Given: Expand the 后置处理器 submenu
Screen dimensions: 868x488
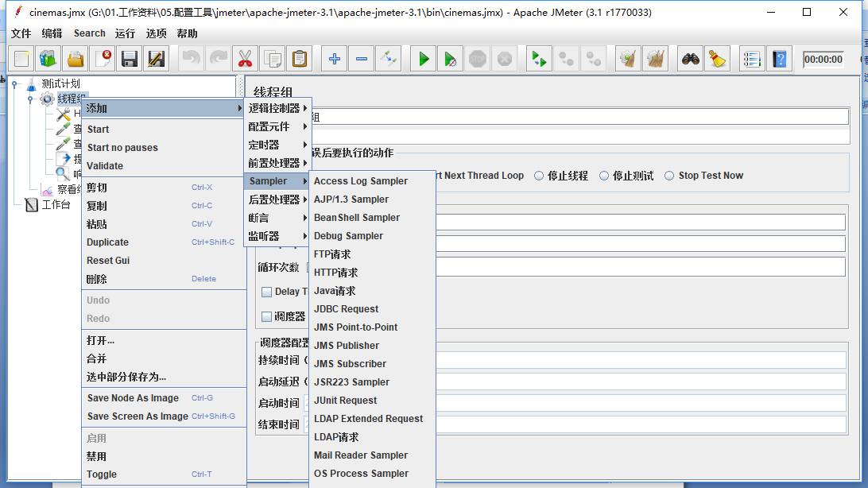Looking at the screenshot, I should (277, 199).
